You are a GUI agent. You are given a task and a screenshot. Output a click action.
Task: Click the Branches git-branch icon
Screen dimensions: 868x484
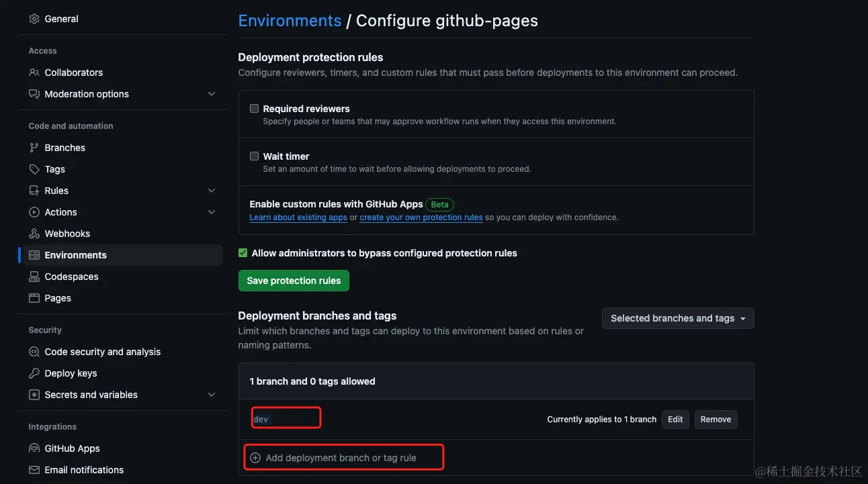(34, 148)
